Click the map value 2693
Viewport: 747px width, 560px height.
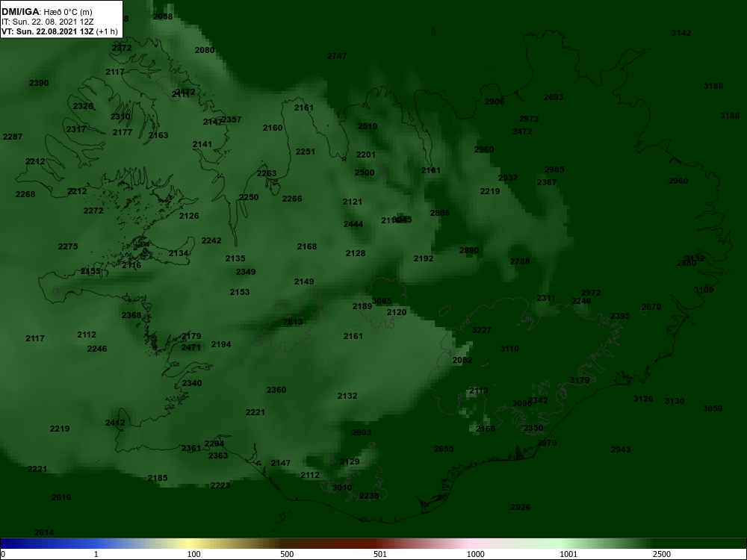[554, 97]
